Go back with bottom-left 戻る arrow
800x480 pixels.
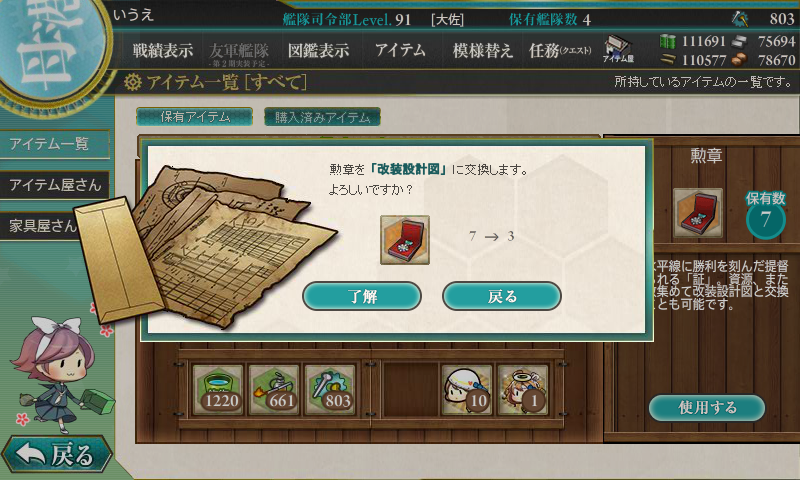55,453
